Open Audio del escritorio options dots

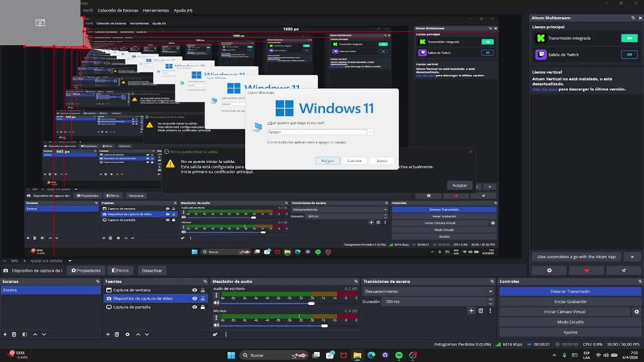[x=216, y=296]
